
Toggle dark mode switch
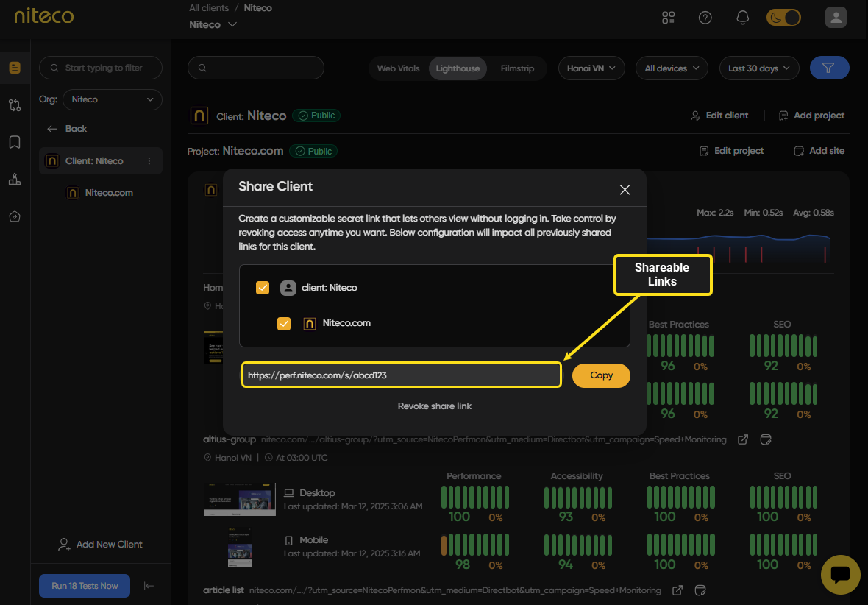pos(783,18)
